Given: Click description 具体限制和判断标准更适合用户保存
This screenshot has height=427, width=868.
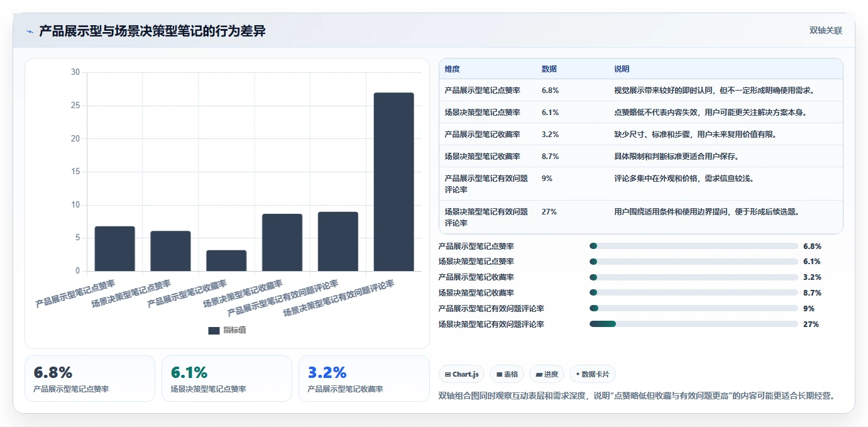Looking at the screenshot, I should point(678,157).
